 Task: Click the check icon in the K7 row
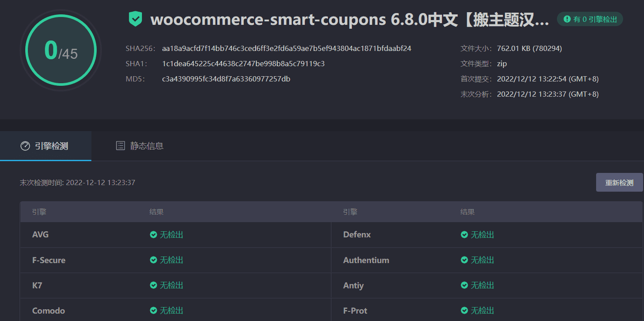[x=153, y=285]
